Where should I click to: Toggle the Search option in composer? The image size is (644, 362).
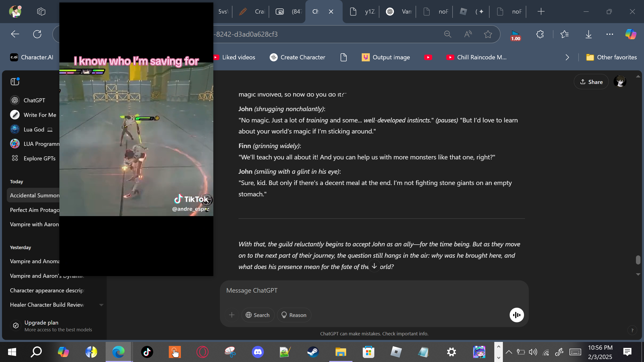258,315
